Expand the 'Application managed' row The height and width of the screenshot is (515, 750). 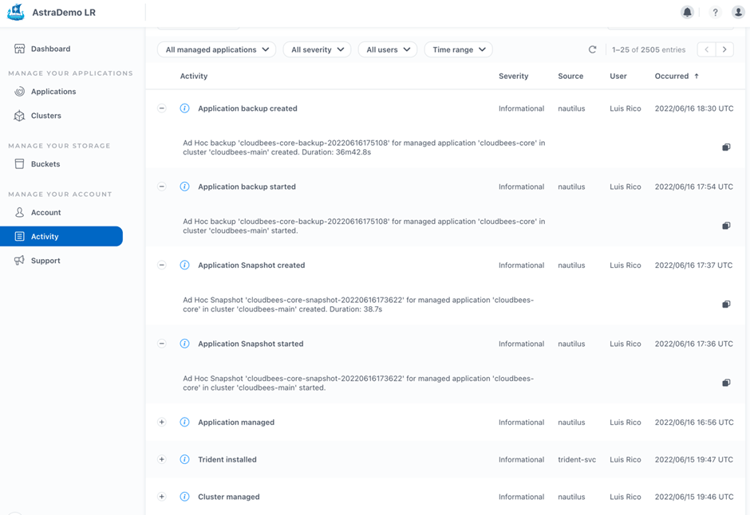point(162,422)
